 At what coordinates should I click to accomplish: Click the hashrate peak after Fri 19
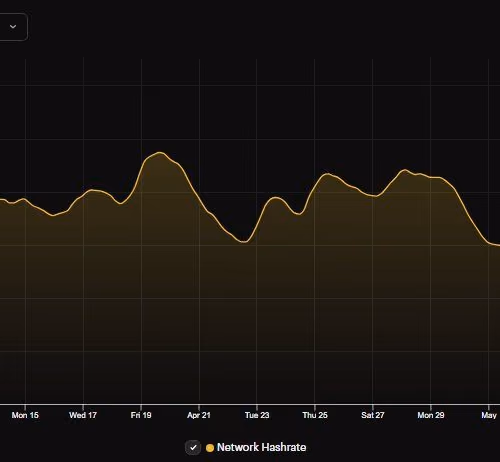coord(160,153)
